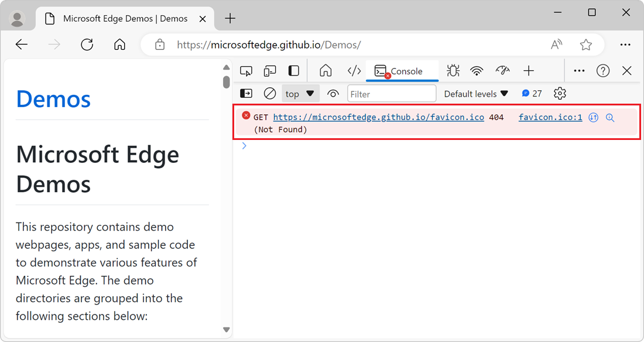Toggle device emulation mode

pyautogui.click(x=270, y=71)
